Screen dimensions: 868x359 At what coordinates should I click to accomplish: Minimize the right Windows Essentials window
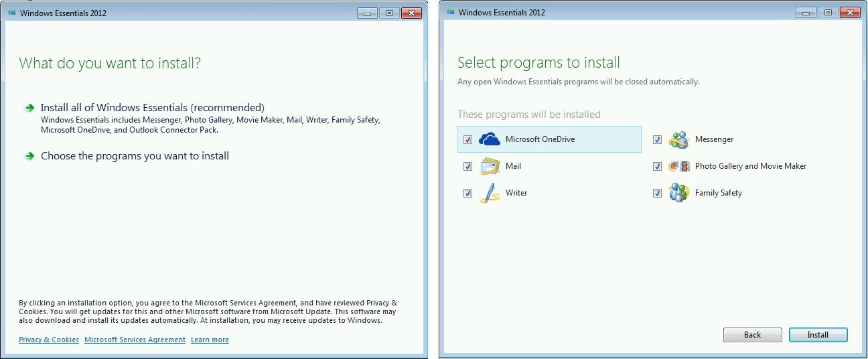coord(806,13)
